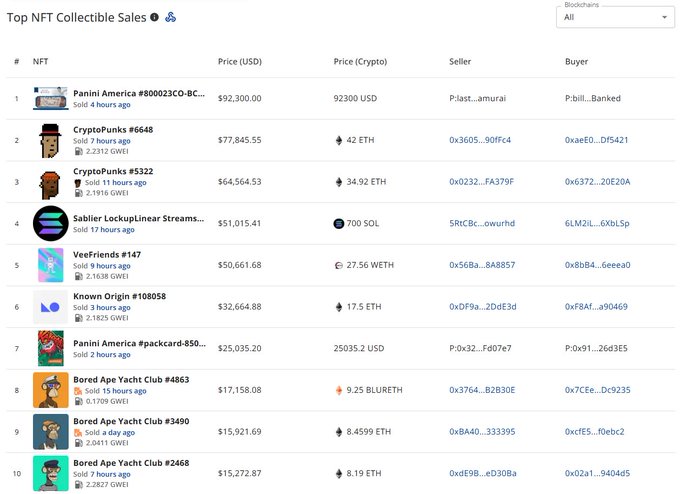This screenshot has width=680, height=494.
Task: Open seller address 0xDF9a...2DdE3d
Action: (x=483, y=307)
